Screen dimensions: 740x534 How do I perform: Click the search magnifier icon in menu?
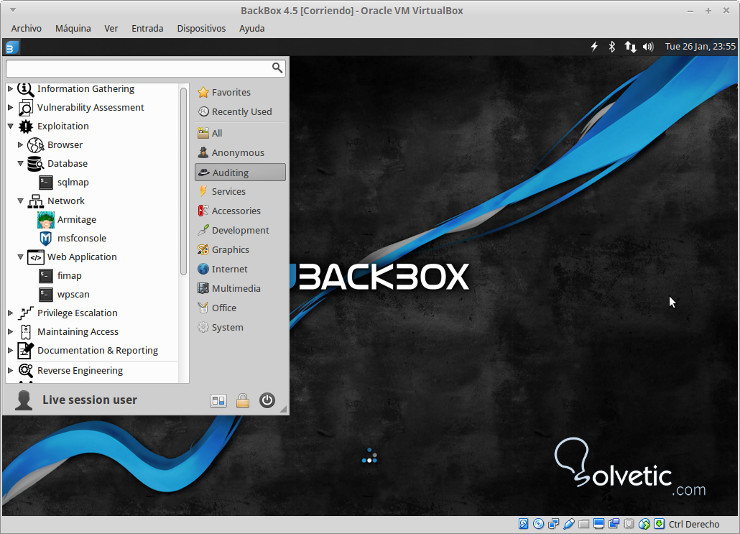click(x=278, y=68)
